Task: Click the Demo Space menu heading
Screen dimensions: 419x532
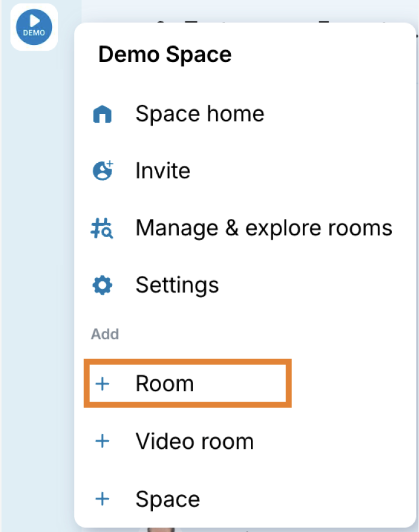Action: click(165, 55)
